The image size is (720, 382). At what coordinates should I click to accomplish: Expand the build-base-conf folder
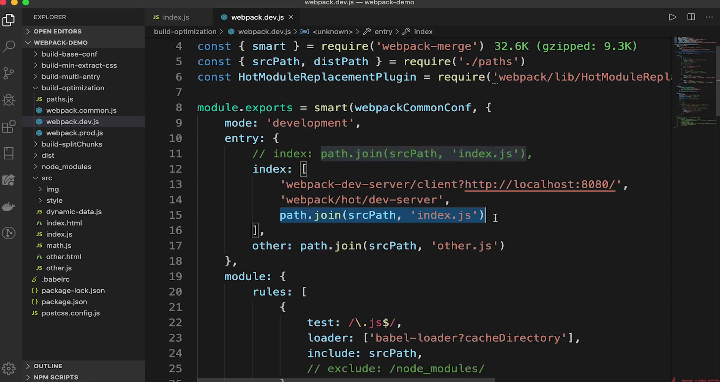pos(84,54)
